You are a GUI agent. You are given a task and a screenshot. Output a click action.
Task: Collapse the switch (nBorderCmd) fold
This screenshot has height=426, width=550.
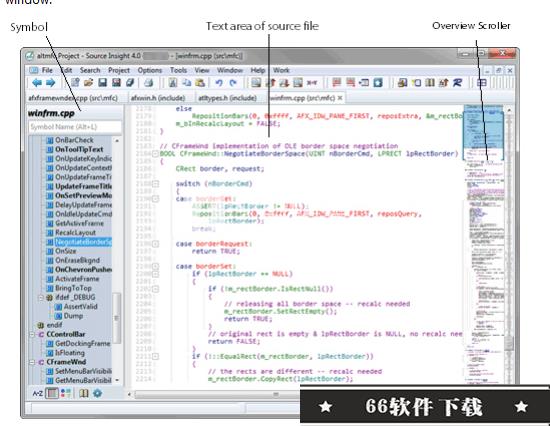[x=155, y=184]
